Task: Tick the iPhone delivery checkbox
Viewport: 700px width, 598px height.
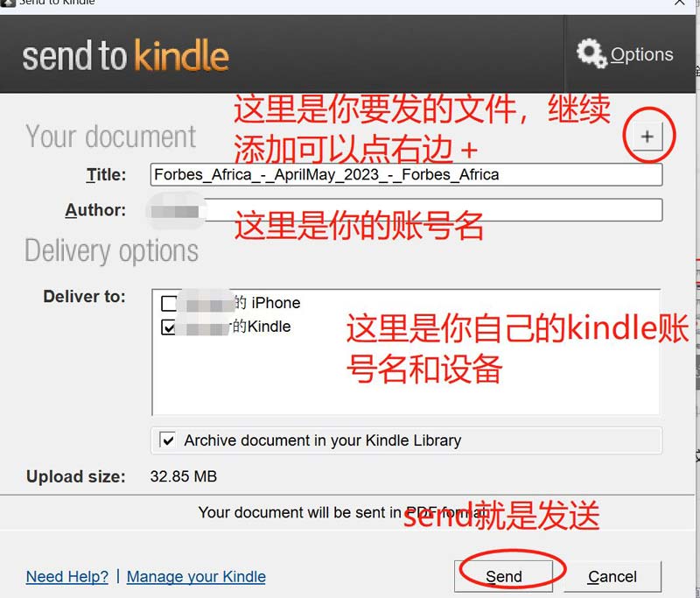Action: (169, 303)
